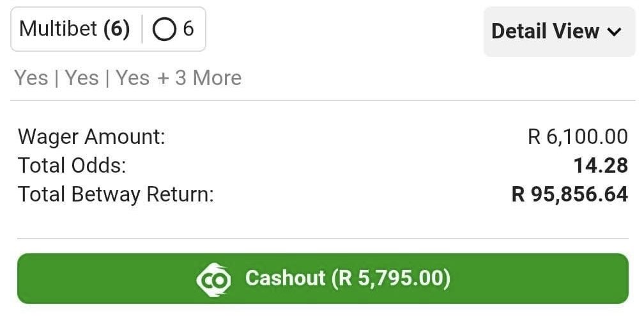The width and height of the screenshot is (644, 316).
Task: Click the third 'Yes' selection
Action: tap(132, 78)
